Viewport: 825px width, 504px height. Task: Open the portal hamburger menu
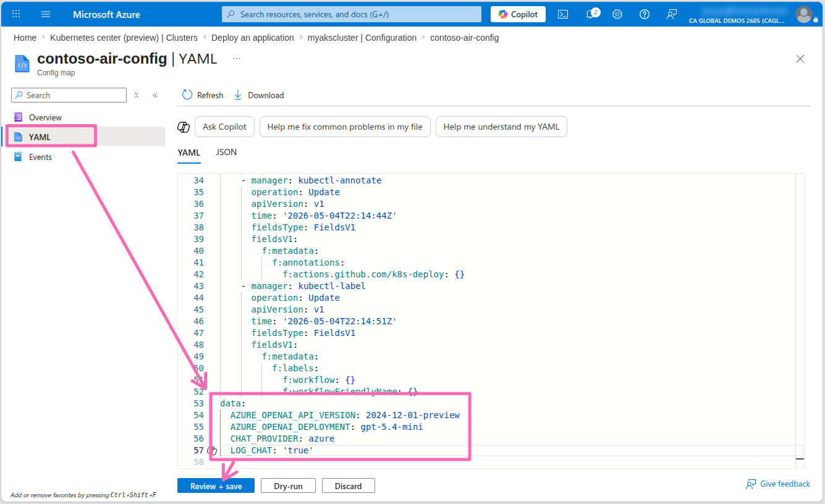tap(46, 14)
